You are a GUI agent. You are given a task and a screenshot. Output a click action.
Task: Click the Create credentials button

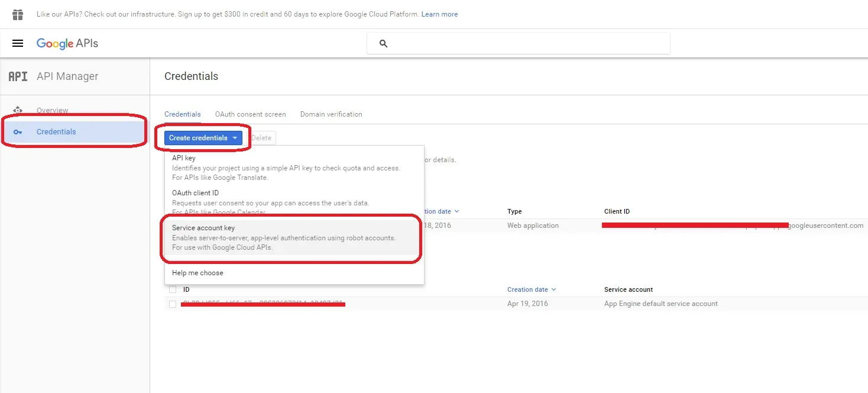point(203,138)
